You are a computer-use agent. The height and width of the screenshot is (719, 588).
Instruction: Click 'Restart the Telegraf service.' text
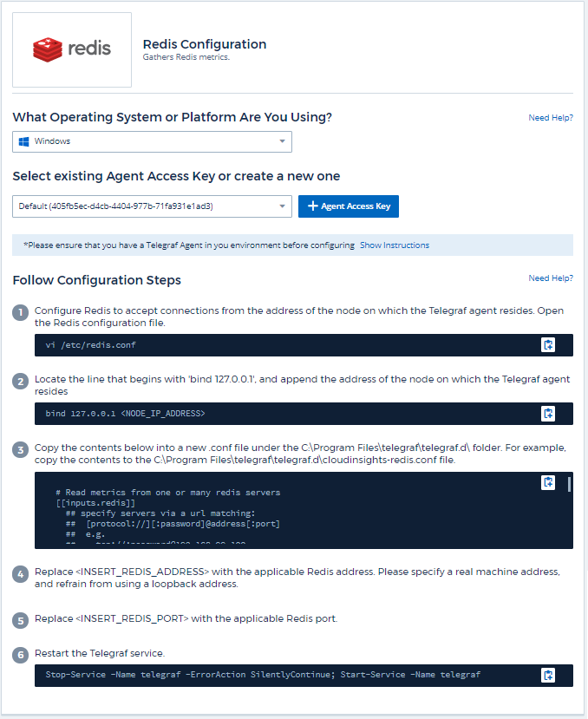pos(100,653)
